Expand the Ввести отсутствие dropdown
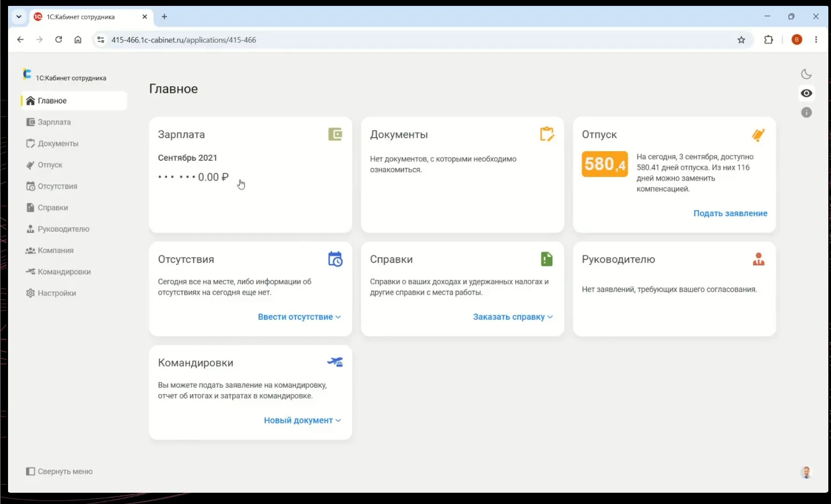The height and width of the screenshot is (504, 831). 299,317
